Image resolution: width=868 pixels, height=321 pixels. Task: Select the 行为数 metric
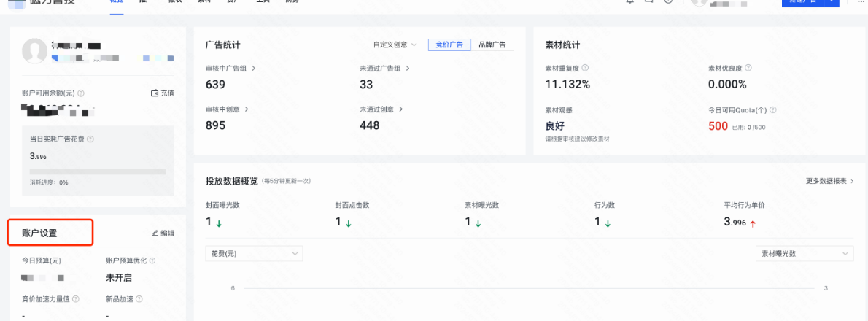point(605,205)
